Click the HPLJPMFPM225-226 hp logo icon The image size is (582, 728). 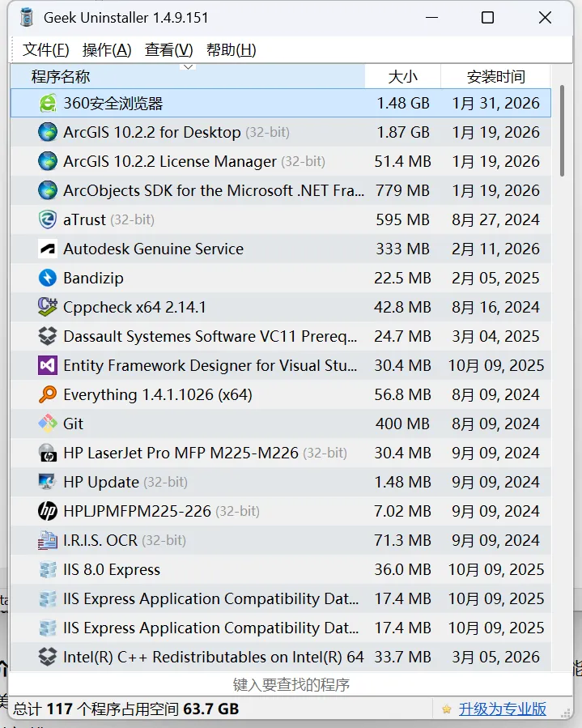(x=47, y=511)
